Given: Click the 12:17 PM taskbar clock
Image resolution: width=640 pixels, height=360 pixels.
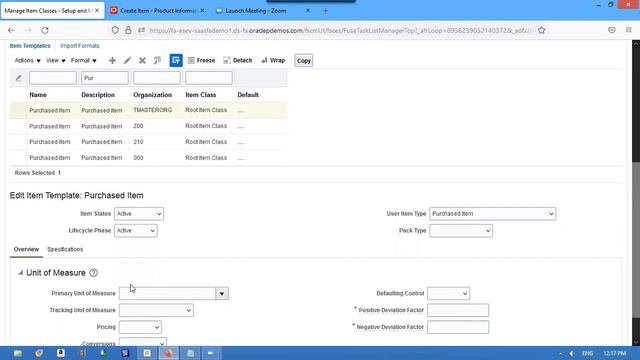Looking at the screenshot, I should tap(614, 353).
